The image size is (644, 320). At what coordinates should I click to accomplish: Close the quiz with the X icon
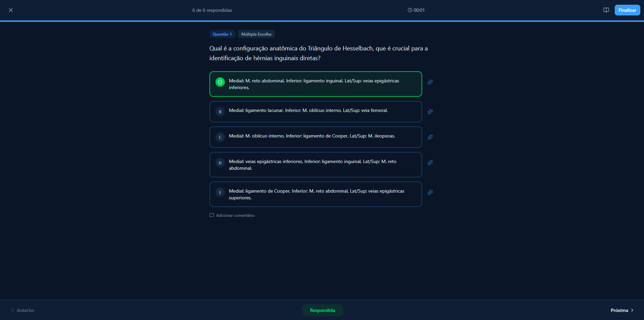tap(11, 10)
